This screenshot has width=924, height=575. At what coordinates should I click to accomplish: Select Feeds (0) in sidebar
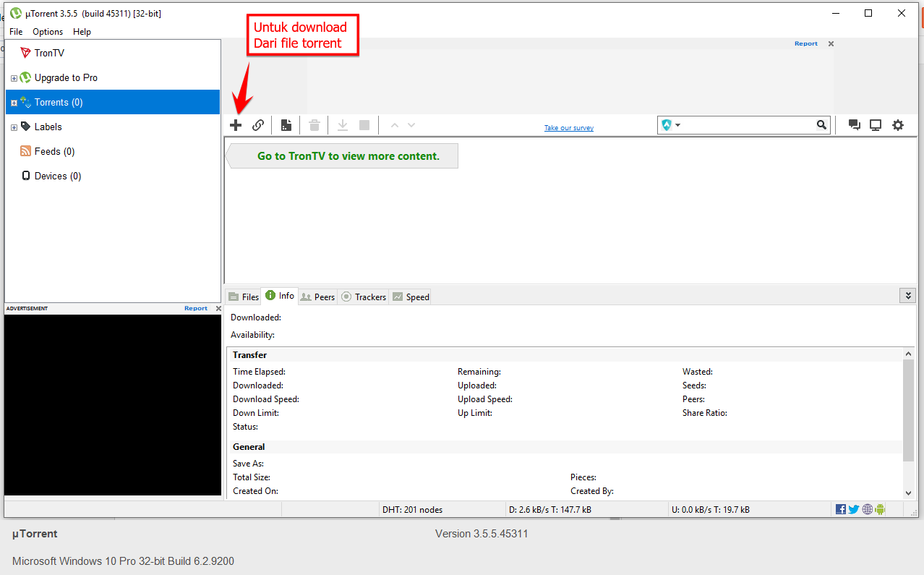tap(54, 151)
